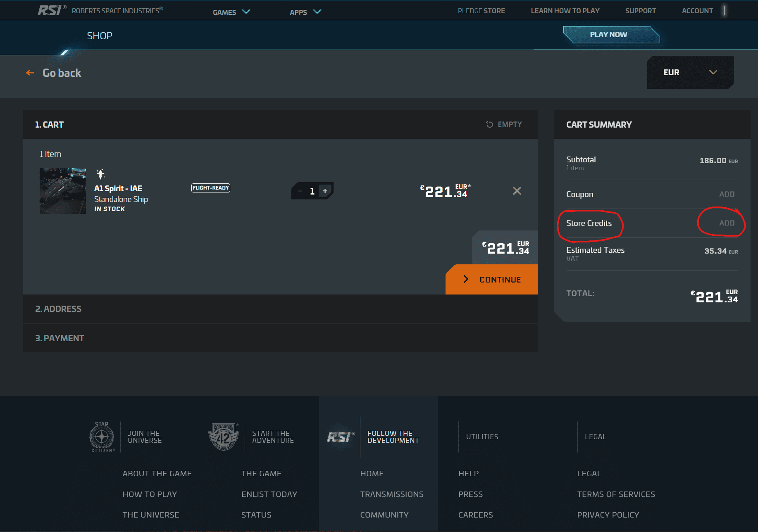Open The Universe footer link
This screenshot has width=758, height=532.
coord(151,515)
